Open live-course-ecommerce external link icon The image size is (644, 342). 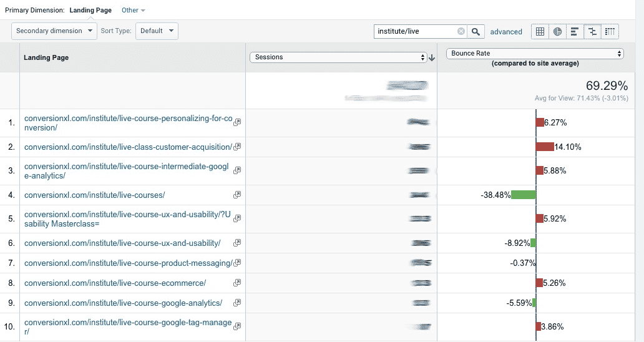point(237,283)
